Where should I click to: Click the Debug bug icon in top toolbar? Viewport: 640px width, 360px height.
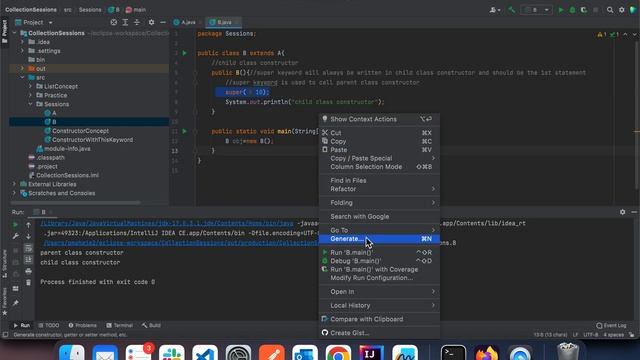pyautogui.click(x=572, y=10)
